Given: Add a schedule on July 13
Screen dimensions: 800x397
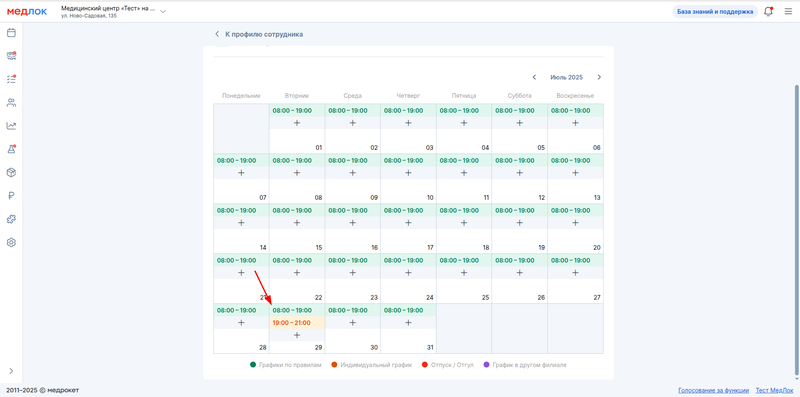Looking at the screenshot, I should 575,173.
